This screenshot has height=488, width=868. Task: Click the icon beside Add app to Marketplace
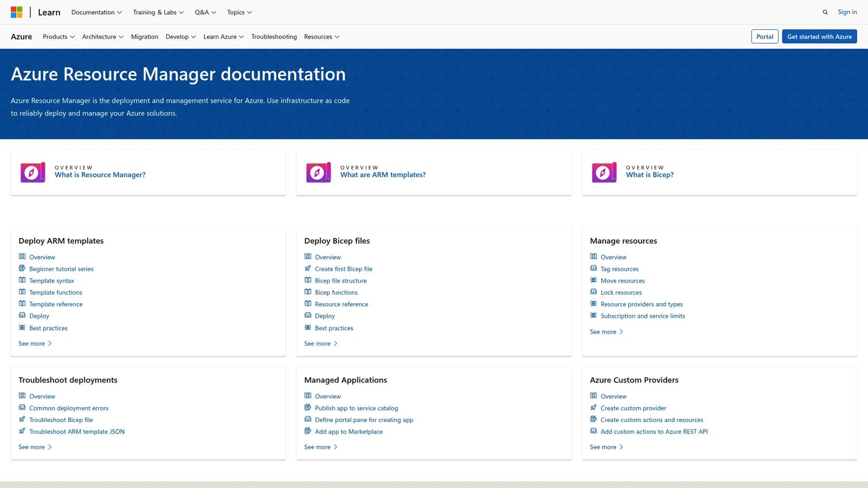pyautogui.click(x=308, y=431)
